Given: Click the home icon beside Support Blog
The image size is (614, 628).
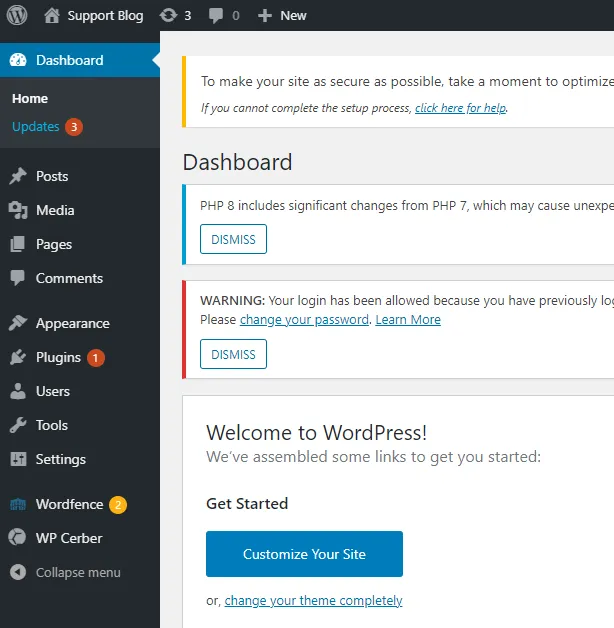Looking at the screenshot, I should 52,16.
